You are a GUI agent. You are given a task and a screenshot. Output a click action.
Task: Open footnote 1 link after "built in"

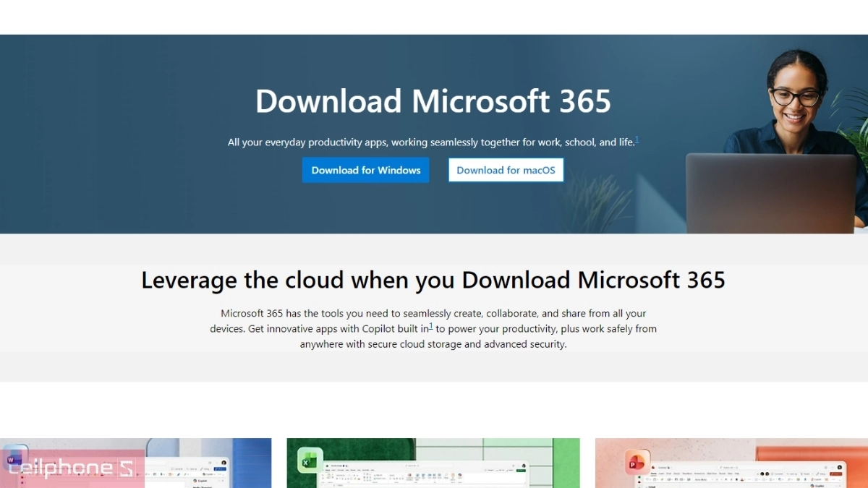431,326
